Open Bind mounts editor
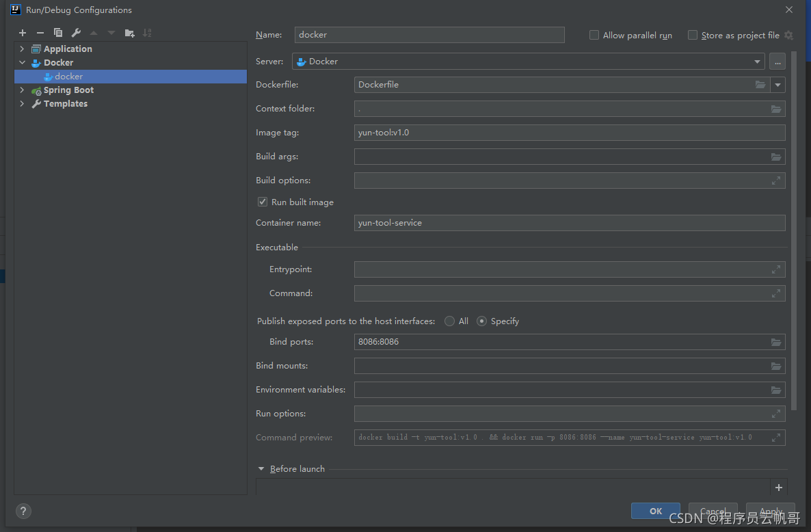811x532 pixels. point(776,366)
